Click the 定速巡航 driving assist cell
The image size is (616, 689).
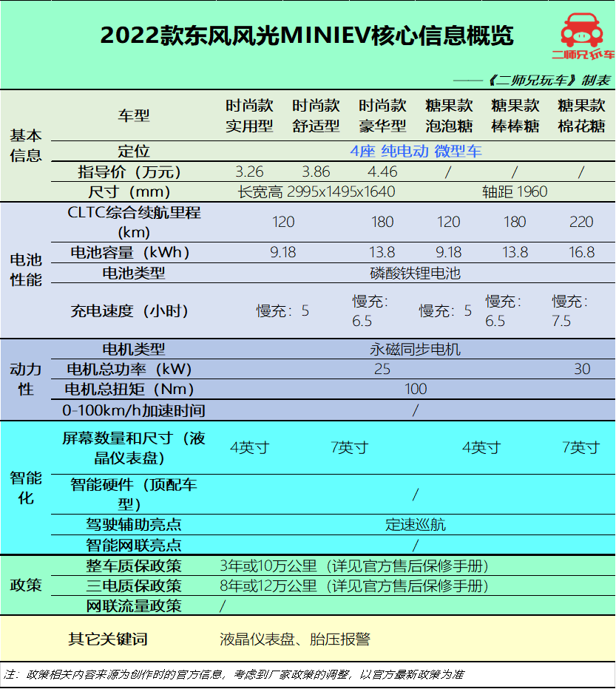(415, 525)
